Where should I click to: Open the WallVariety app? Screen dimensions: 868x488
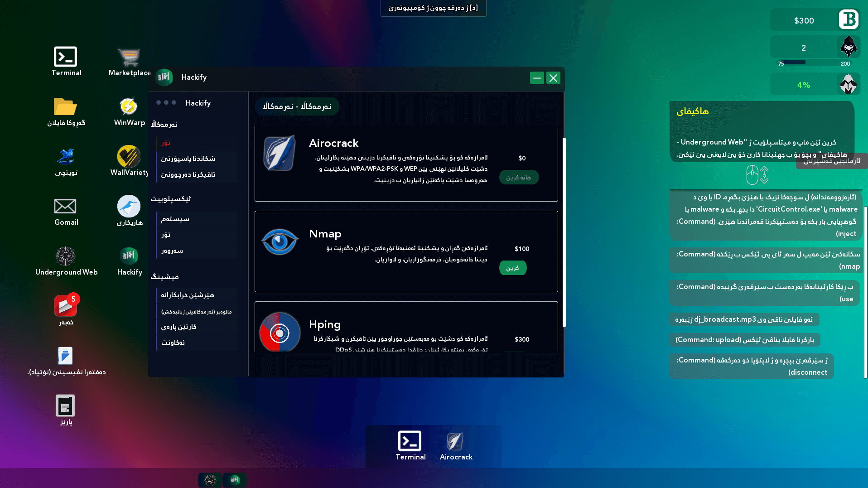(x=129, y=156)
